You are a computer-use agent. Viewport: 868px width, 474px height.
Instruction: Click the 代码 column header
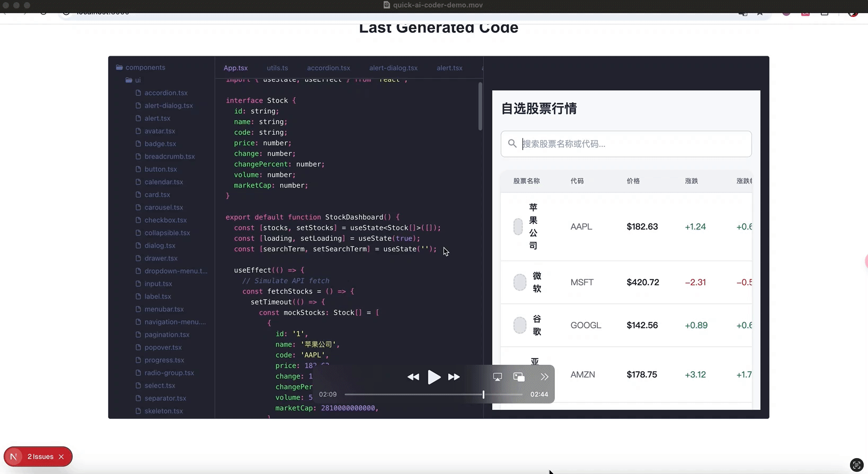pos(577,181)
